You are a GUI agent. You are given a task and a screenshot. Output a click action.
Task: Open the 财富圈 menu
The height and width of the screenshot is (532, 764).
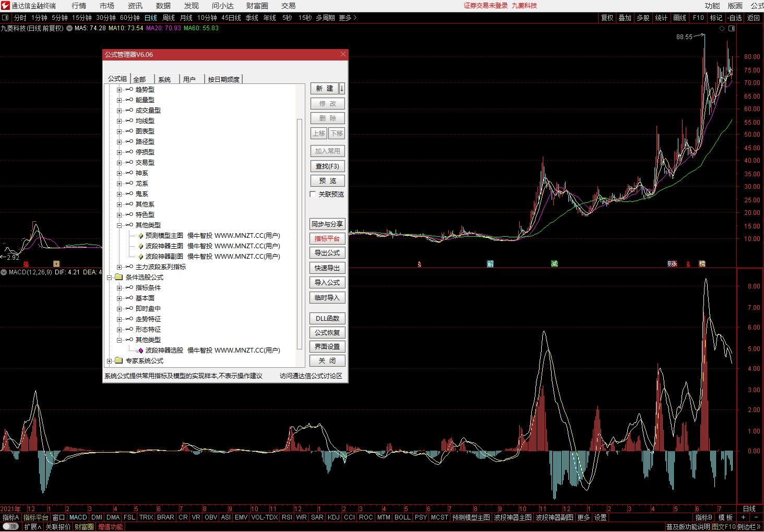tap(257, 6)
